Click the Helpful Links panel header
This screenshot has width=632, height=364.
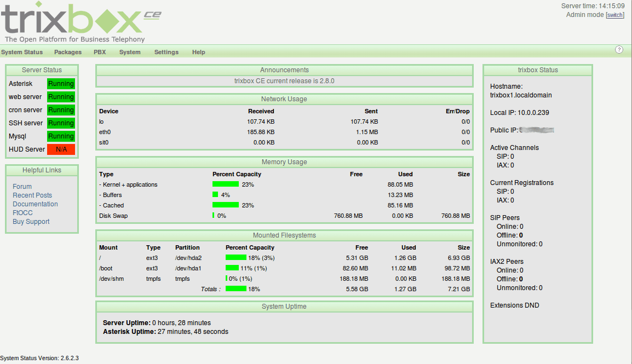pos(42,170)
